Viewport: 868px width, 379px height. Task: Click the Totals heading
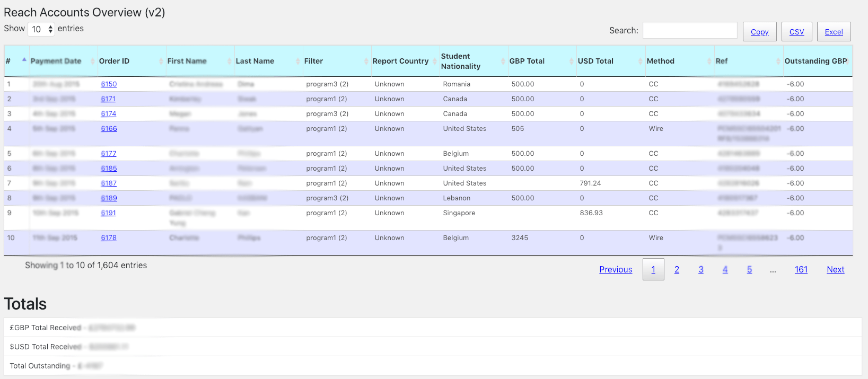(x=25, y=304)
